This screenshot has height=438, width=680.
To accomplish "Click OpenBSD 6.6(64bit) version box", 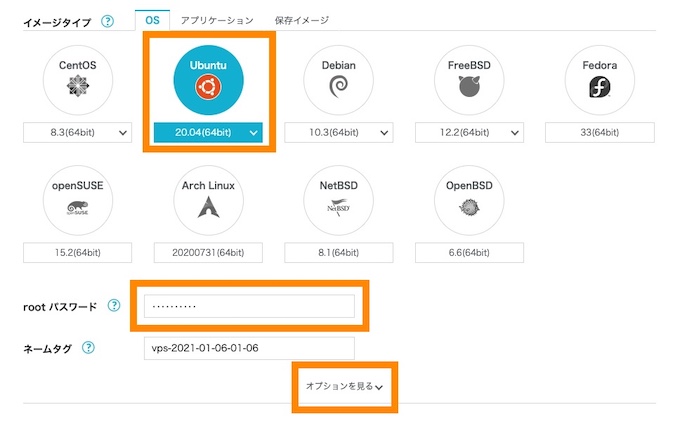I will [x=469, y=253].
